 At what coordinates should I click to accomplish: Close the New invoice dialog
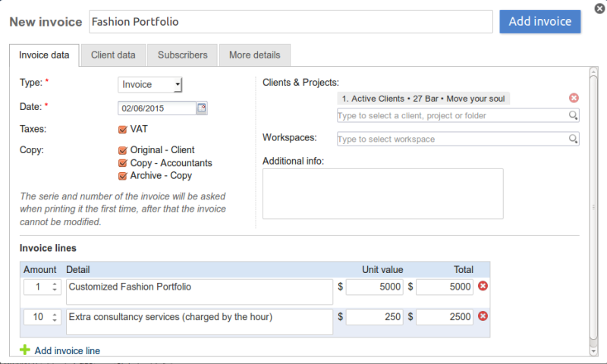point(600,8)
